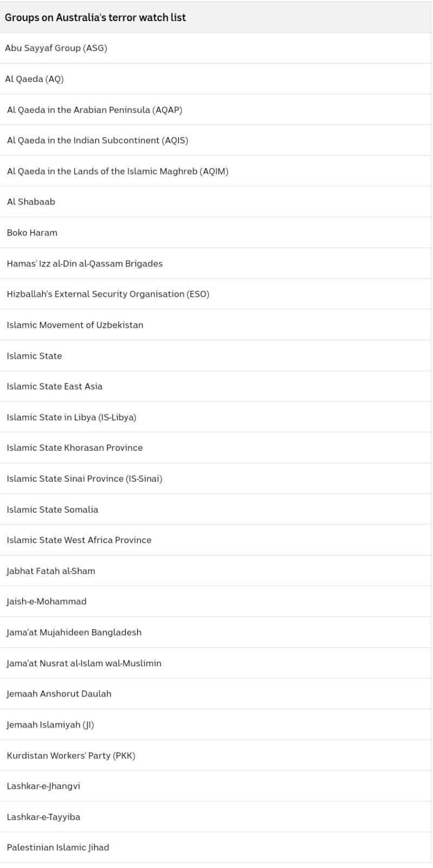Click the Islamic State East Asia entry
Viewport: 433px width, 868px height.
216,386
